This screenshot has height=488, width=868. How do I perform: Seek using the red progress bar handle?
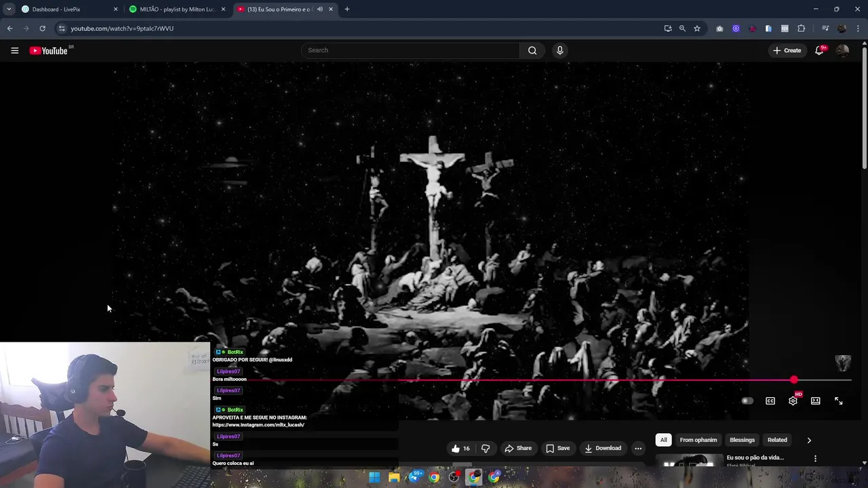pos(794,380)
